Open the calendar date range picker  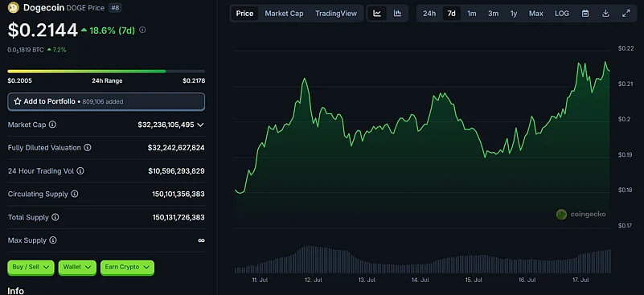pyautogui.click(x=585, y=14)
